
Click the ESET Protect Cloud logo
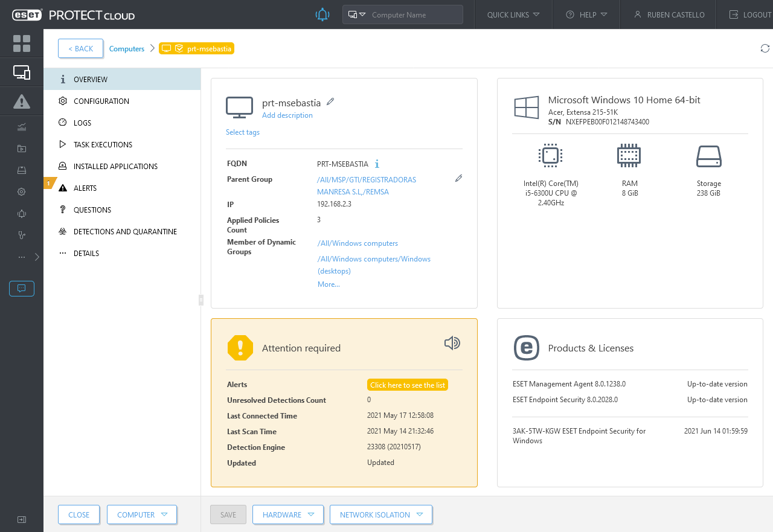(x=73, y=15)
